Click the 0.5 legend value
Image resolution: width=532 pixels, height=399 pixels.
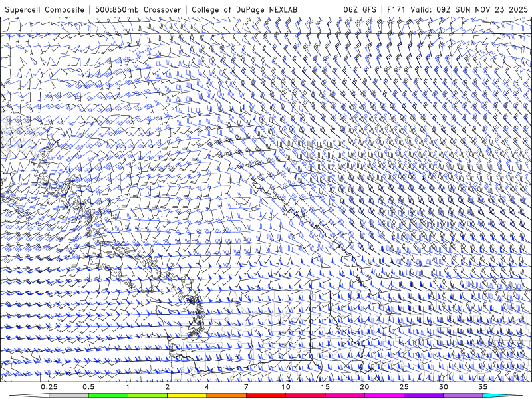tap(88, 387)
